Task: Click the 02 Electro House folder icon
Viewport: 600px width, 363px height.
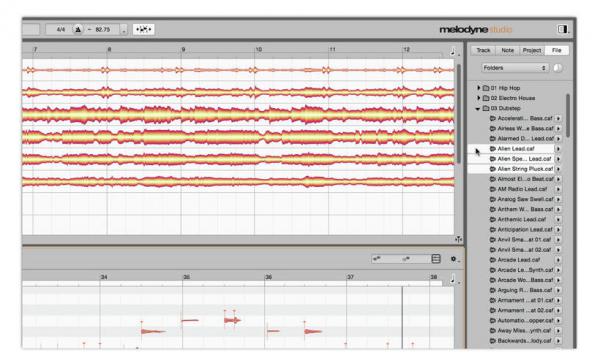Action: [486, 98]
